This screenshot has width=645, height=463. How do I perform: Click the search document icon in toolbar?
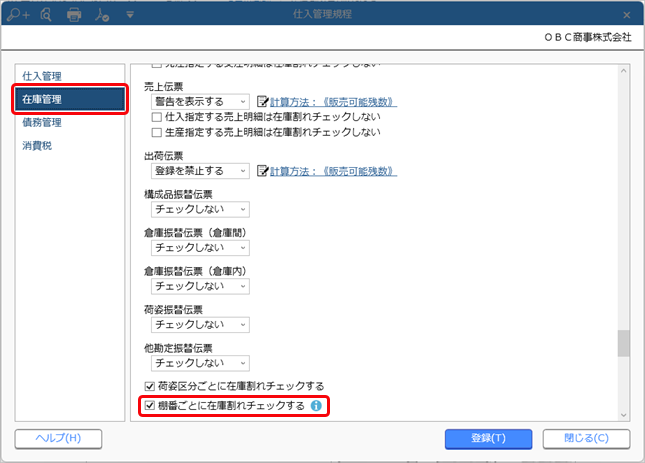[x=46, y=15]
